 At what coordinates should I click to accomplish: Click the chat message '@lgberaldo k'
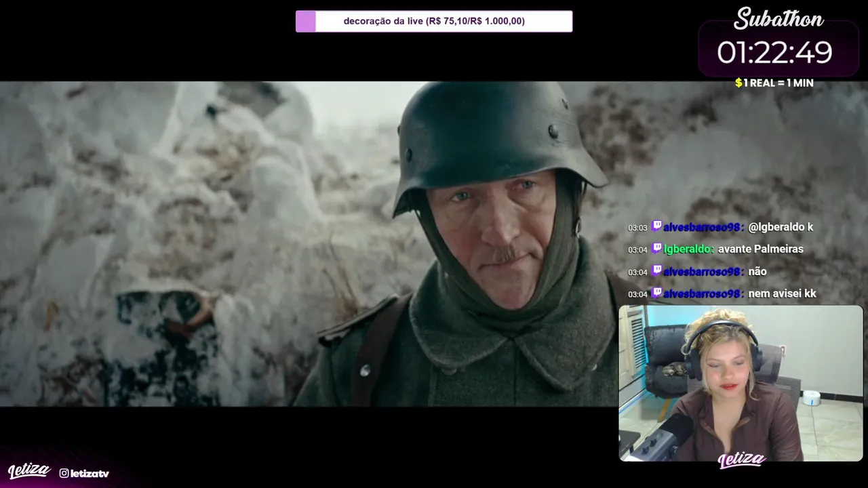pyautogui.click(x=781, y=227)
